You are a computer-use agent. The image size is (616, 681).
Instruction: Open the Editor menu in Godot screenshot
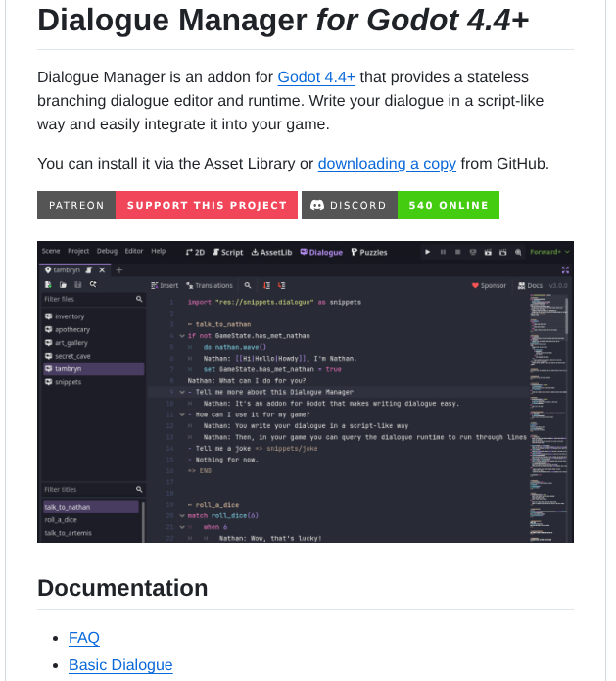click(x=134, y=251)
